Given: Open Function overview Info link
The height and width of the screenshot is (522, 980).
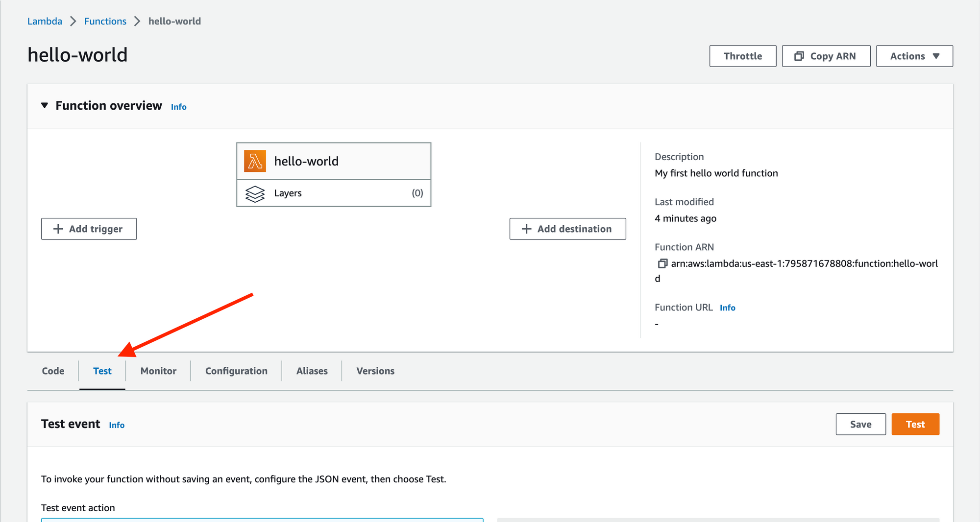Looking at the screenshot, I should click(179, 107).
